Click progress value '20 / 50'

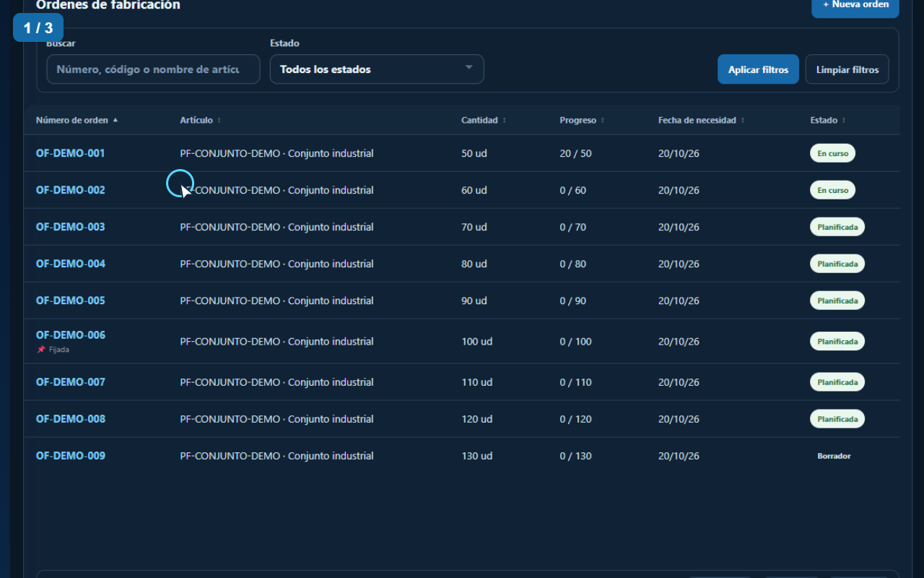[x=575, y=154]
